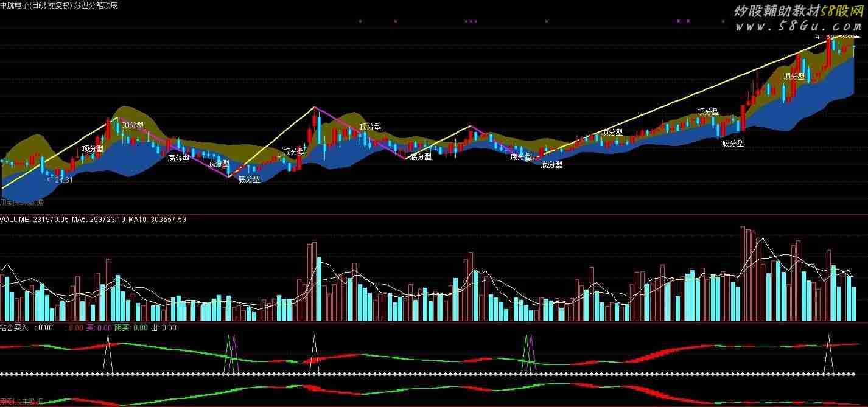Select the MA5: 299723.19 value
Image resolution: width=868 pixels, height=407 pixels.
[x=99, y=220]
